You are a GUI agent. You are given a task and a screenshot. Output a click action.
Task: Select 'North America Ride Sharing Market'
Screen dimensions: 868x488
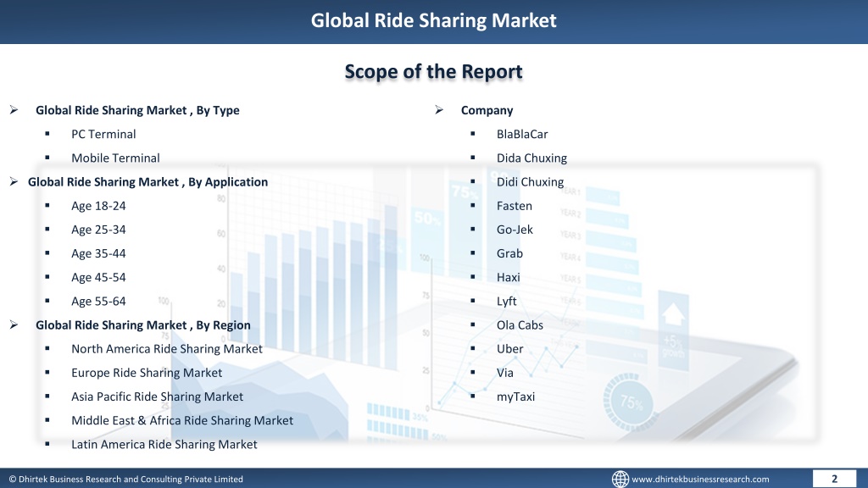point(167,348)
